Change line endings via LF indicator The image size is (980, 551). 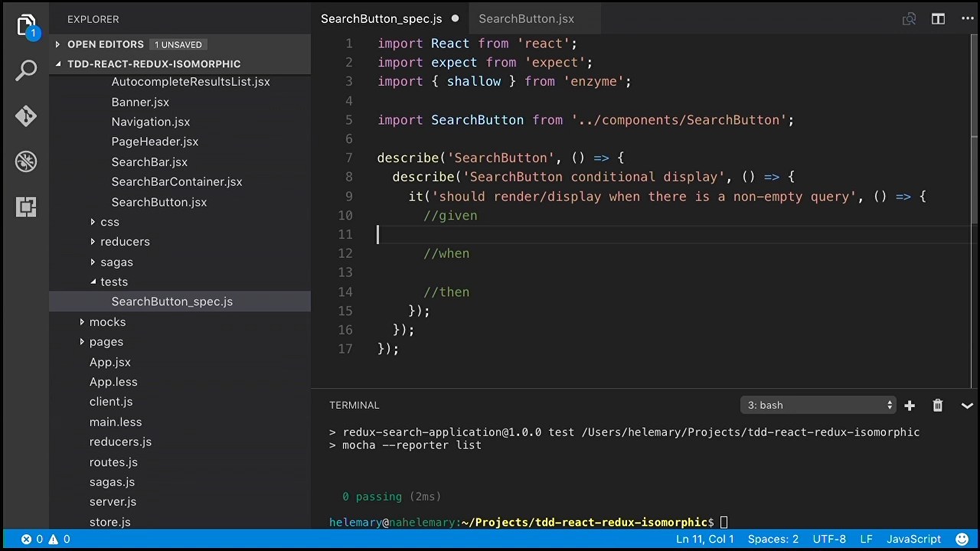tap(867, 540)
